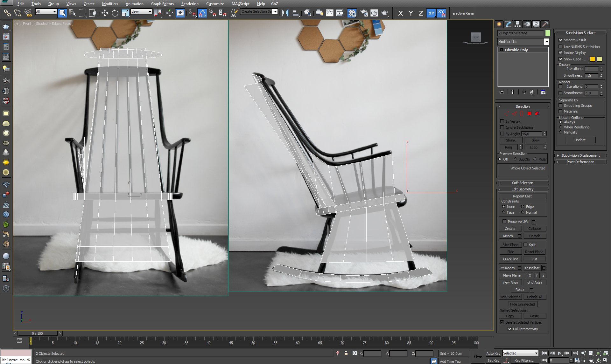Click the orange cage color swatch
The image size is (611, 364).
[593, 59]
